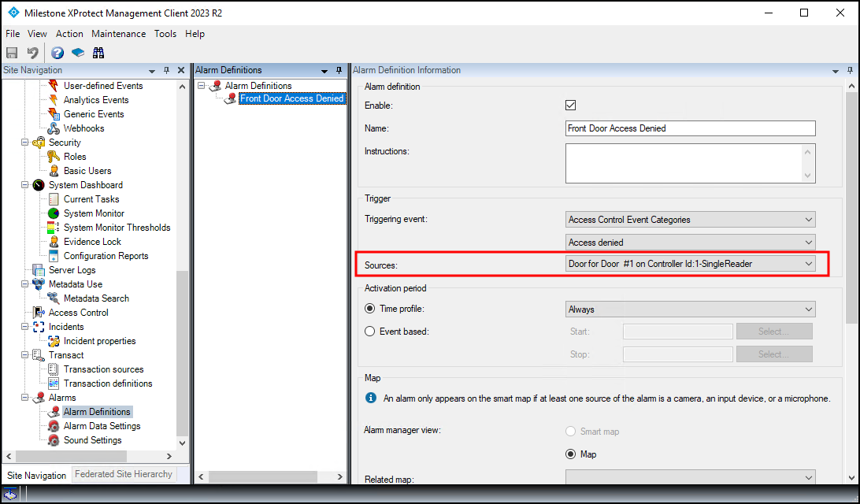
Task: Collapse the Transact tree node
Action: 24,355
